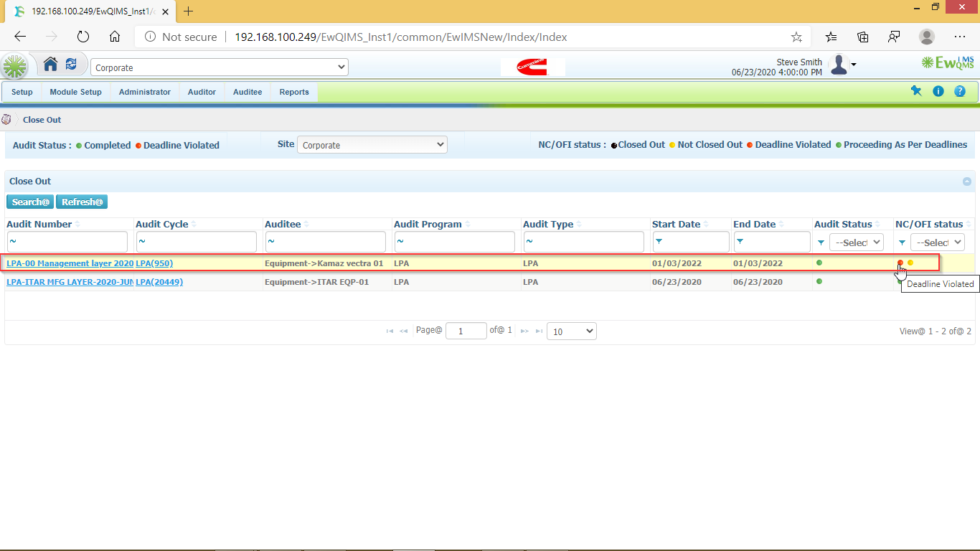Open the Audit Status select filter dropdown
Screen dimensions: 980x551
(x=856, y=242)
